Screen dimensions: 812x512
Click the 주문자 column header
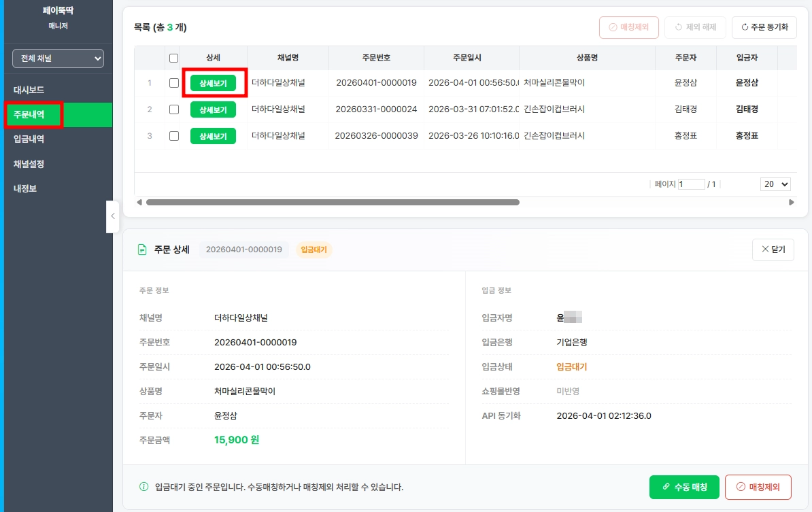[x=686, y=58]
